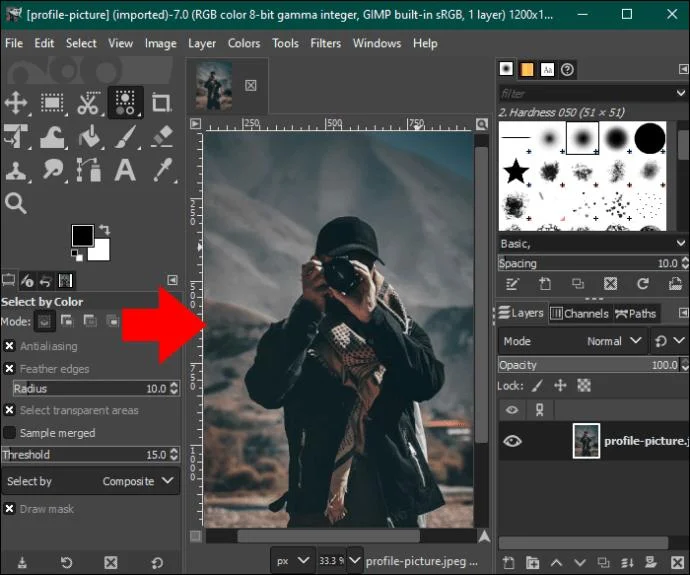Click Delete brush icon
Screen dimensions: 690x575
[610, 284]
